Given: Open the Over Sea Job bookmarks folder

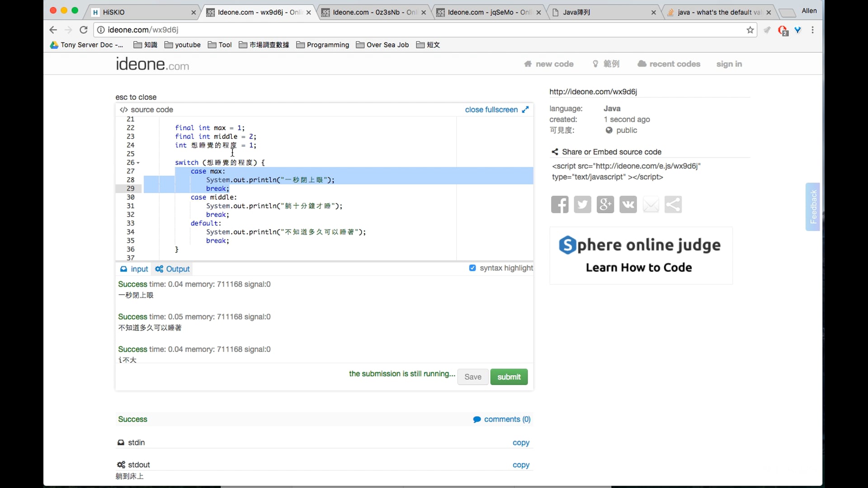Looking at the screenshot, I should [x=382, y=45].
